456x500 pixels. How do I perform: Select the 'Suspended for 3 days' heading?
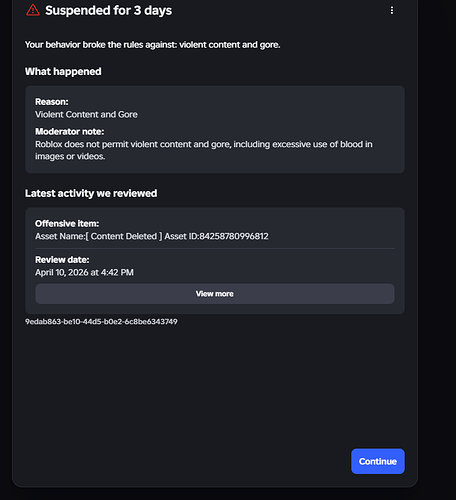pos(109,10)
